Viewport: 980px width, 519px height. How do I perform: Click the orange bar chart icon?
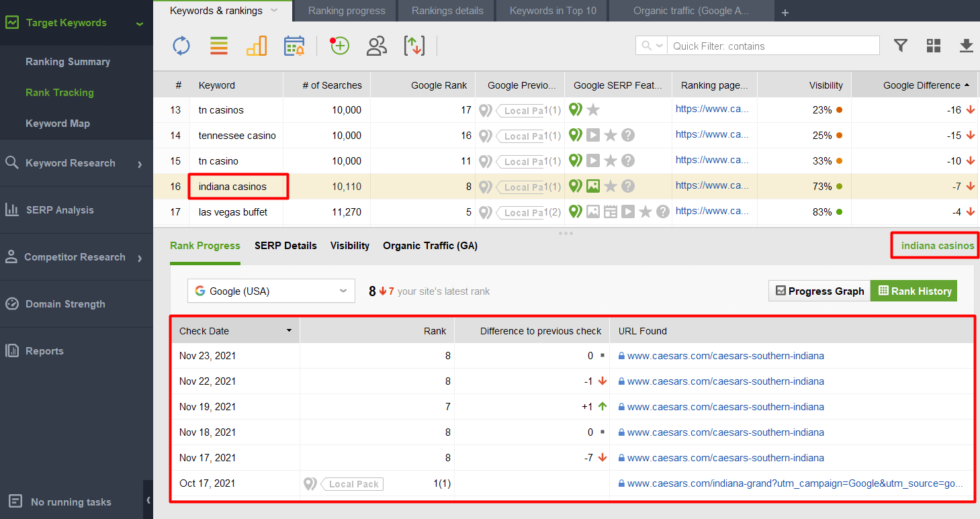257,46
